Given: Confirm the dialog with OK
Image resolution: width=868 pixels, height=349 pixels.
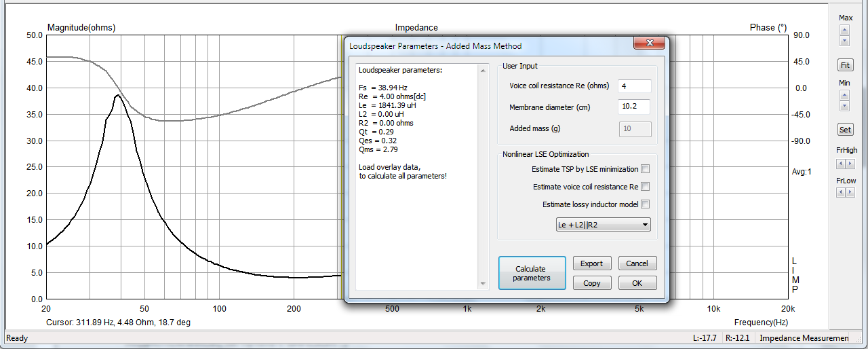Looking at the screenshot, I should click(637, 283).
